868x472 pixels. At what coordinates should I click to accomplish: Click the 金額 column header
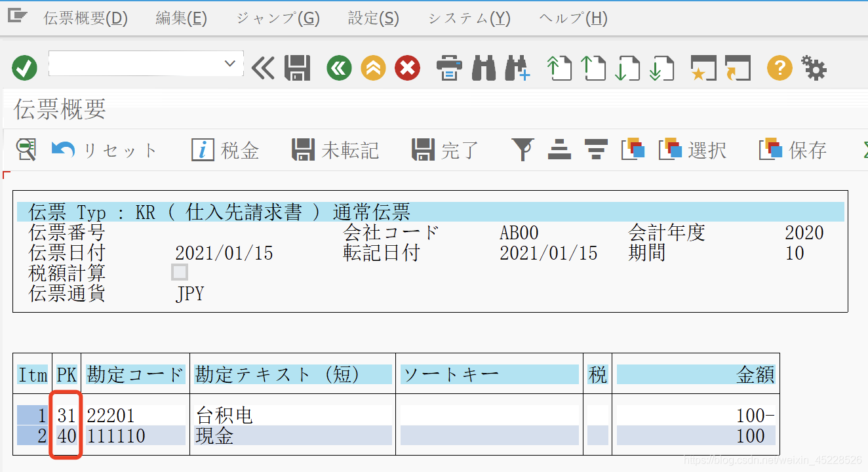pos(696,374)
